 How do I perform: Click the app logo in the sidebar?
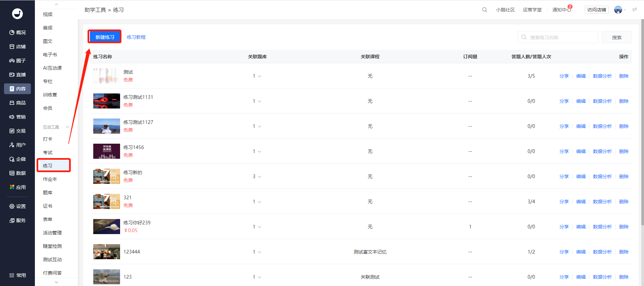coord(17,13)
